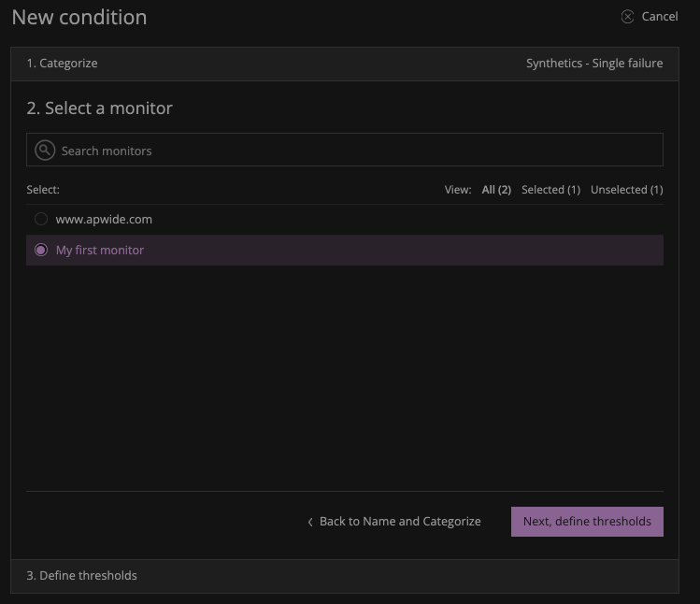This screenshot has height=604, width=700.
Task: Show All (2) monitors view
Action: pyautogui.click(x=496, y=190)
